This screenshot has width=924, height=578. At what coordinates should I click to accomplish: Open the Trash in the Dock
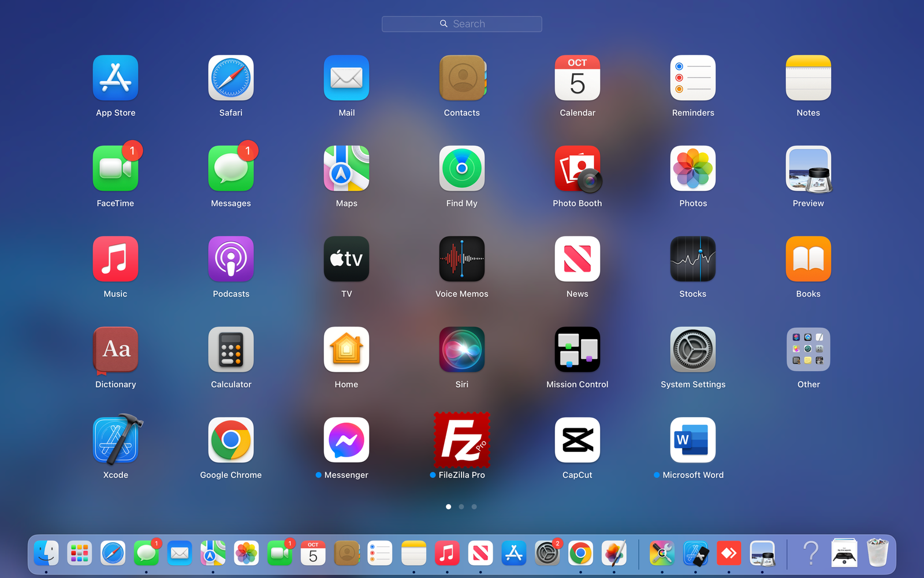pyautogui.click(x=878, y=553)
